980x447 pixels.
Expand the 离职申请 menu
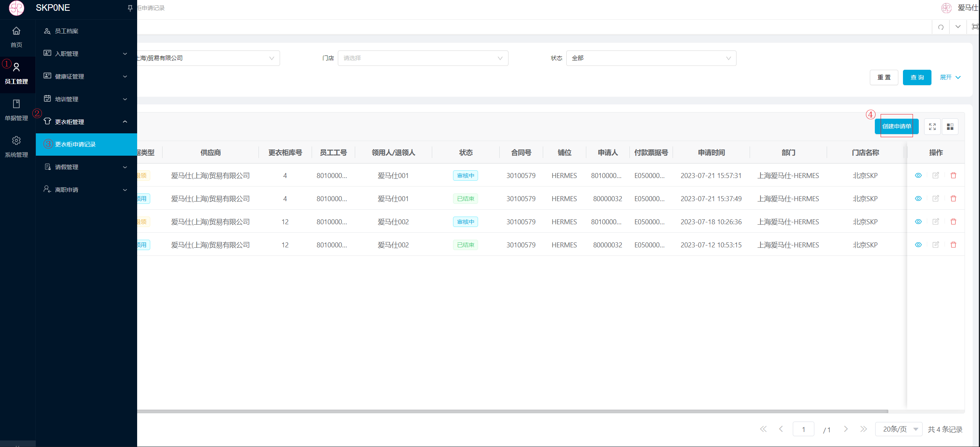[x=86, y=190]
